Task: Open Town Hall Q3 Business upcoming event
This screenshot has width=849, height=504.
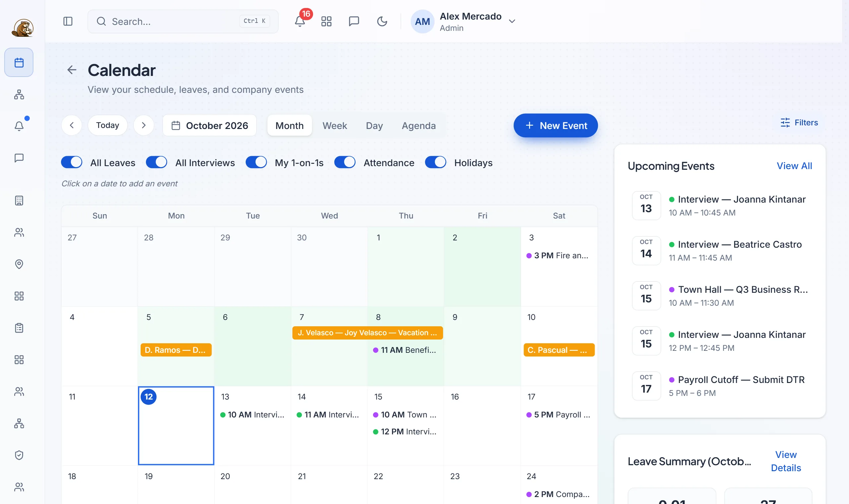Action: 720,295
